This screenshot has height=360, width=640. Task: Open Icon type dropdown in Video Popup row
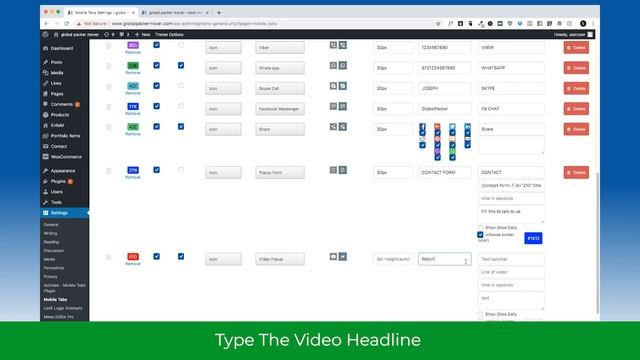tap(223, 259)
